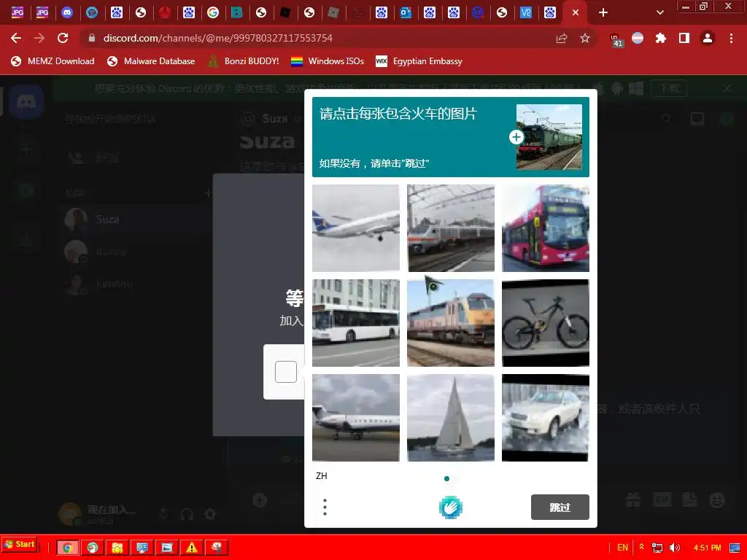Viewport: 747px width, 560px height.
Task: Enlarge the example train image with plus icon
Action: [516, 137]
